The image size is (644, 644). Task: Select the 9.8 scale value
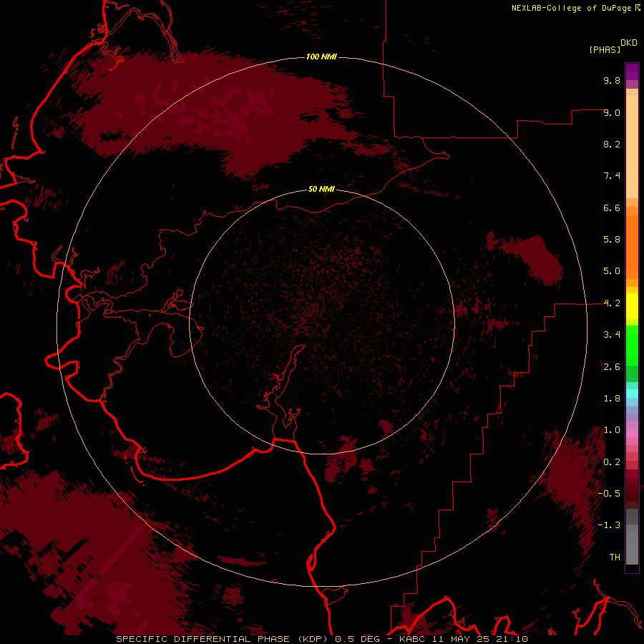pos(612,80)
